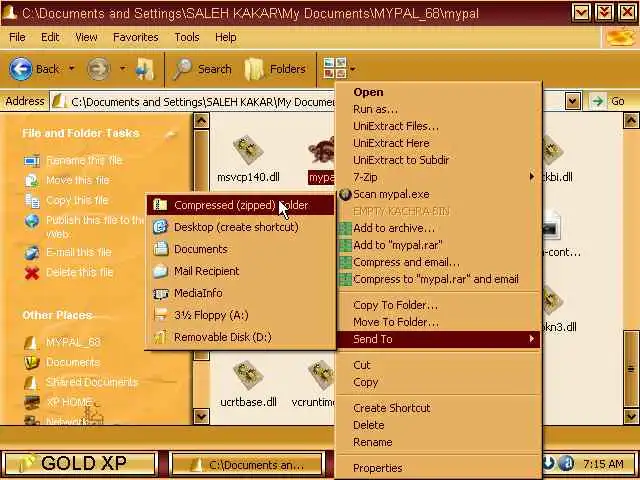Image resolution: width=640 pixels, height=480 pixels.
Task: Expand the Address bar dropdown
Action: click(x=573, y=101)
